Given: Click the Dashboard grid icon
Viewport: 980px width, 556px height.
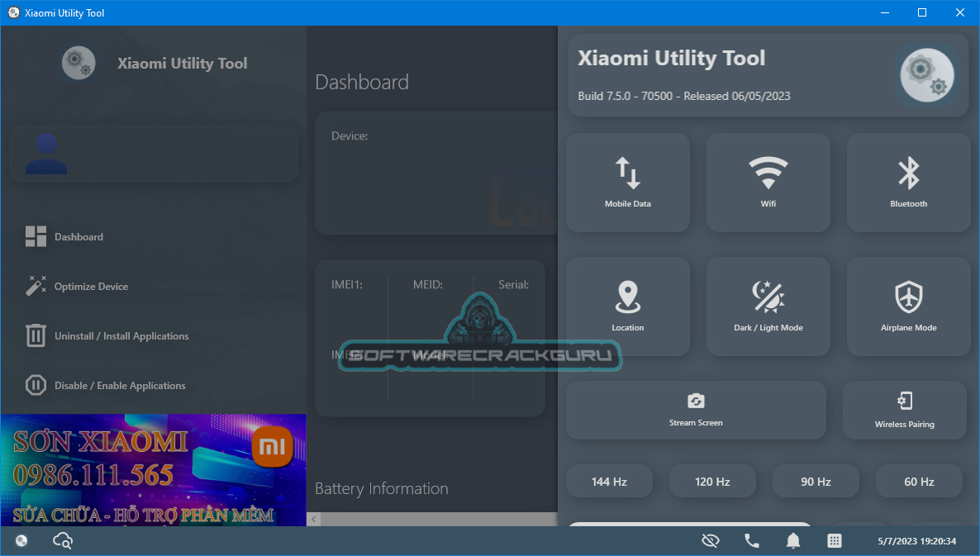Looking at the screenshot, I should 36,237.
